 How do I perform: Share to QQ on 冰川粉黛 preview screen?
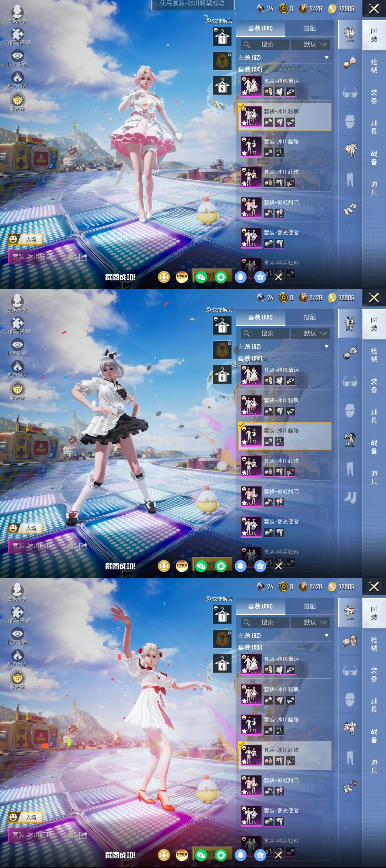(240, 277)
